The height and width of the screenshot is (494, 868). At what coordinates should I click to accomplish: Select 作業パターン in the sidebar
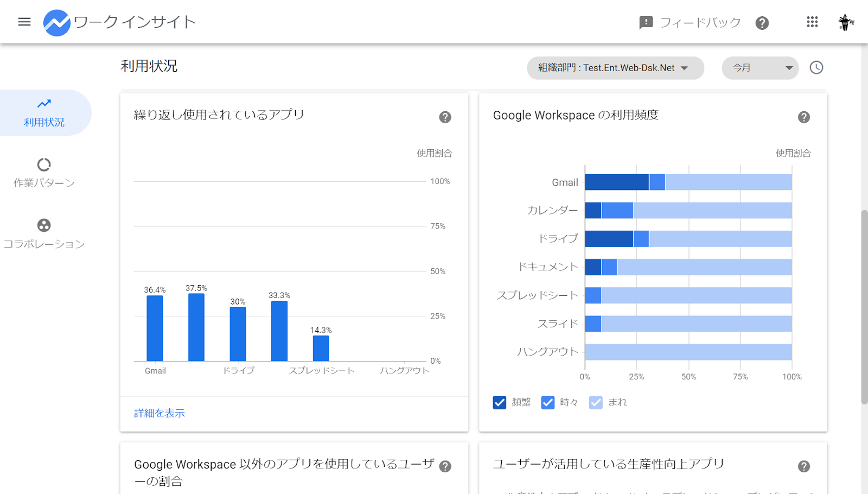[x=44, y=174]
